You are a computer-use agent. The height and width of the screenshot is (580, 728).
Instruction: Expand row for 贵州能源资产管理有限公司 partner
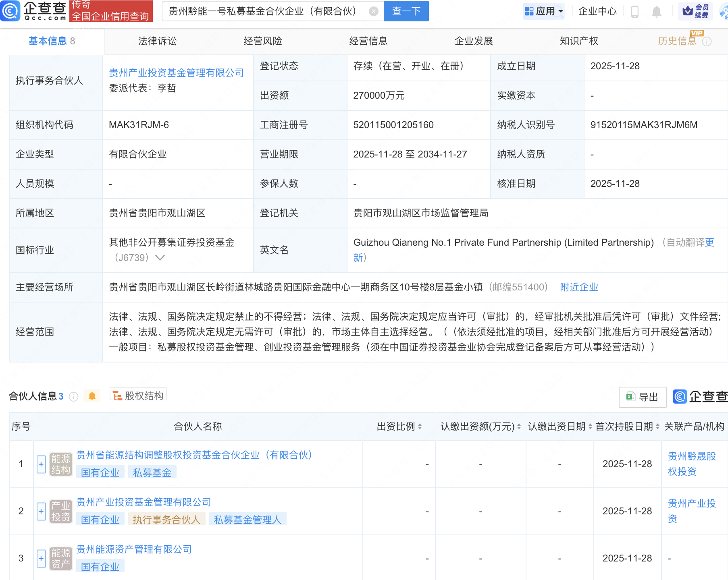point(41,559)
